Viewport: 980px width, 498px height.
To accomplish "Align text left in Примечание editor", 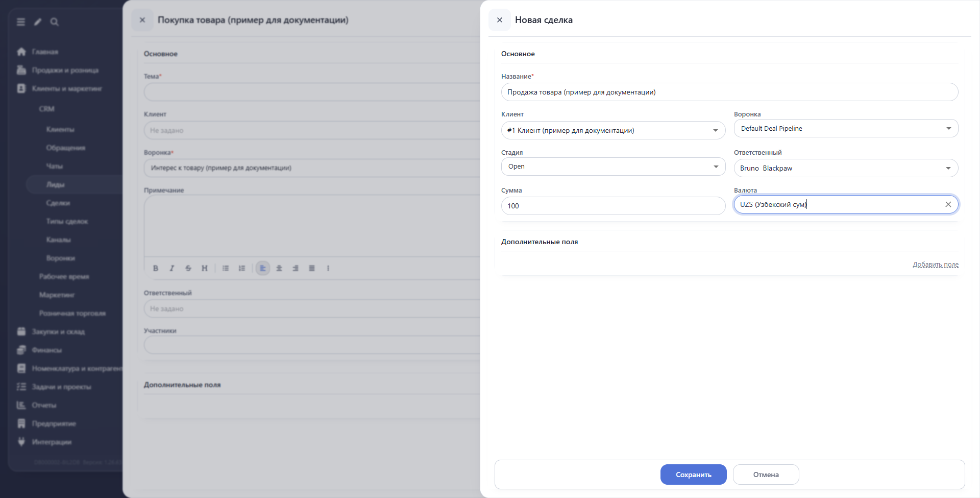I will point(263,268).
